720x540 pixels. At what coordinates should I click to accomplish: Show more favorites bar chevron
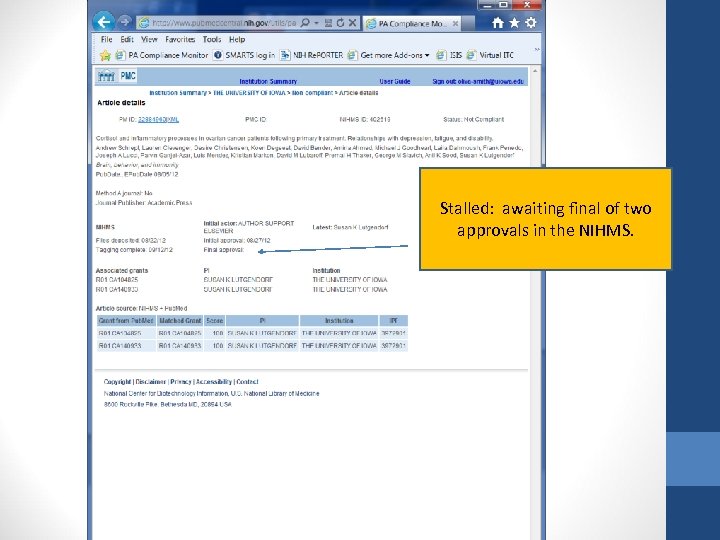(537, 50)
